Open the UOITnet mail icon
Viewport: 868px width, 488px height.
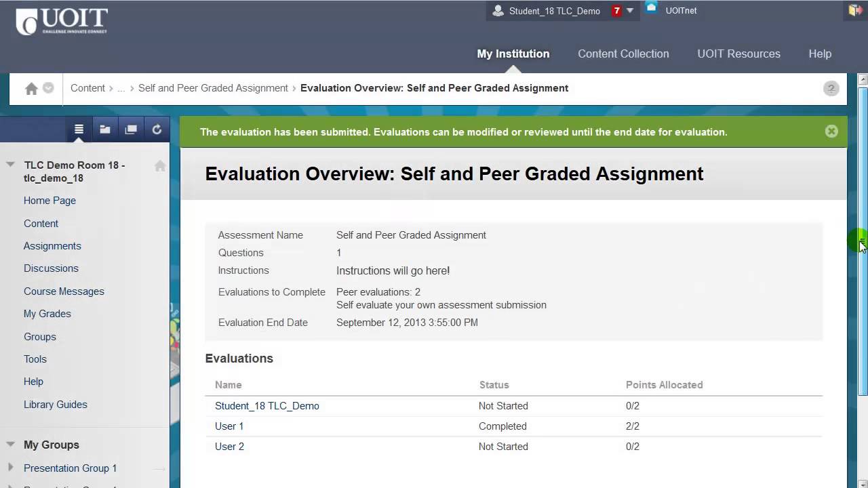point(652,8)
